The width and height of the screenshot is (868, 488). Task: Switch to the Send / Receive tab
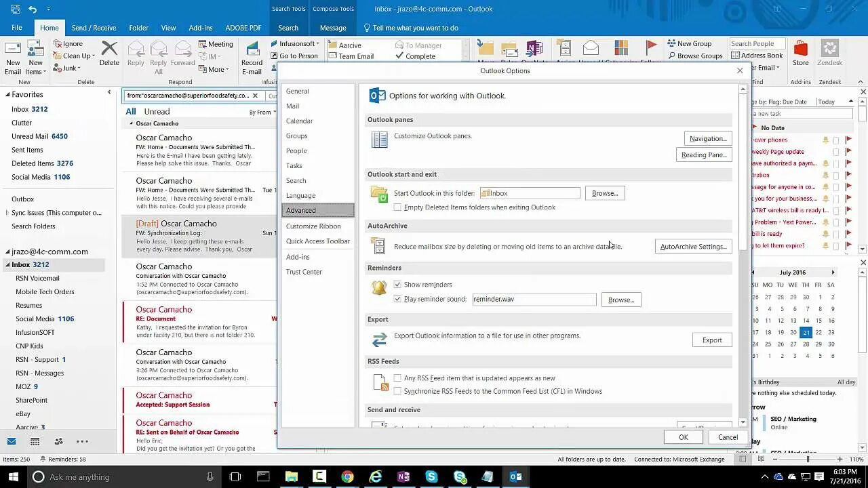pyautogui.click(x=94, y=28)
